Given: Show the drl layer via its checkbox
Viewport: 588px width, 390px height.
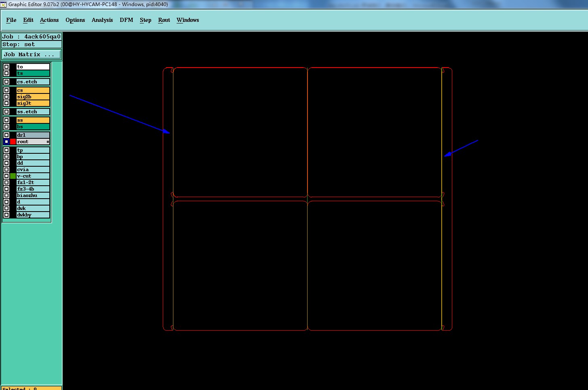Looking at the screenshot, I should pos(6,135).
